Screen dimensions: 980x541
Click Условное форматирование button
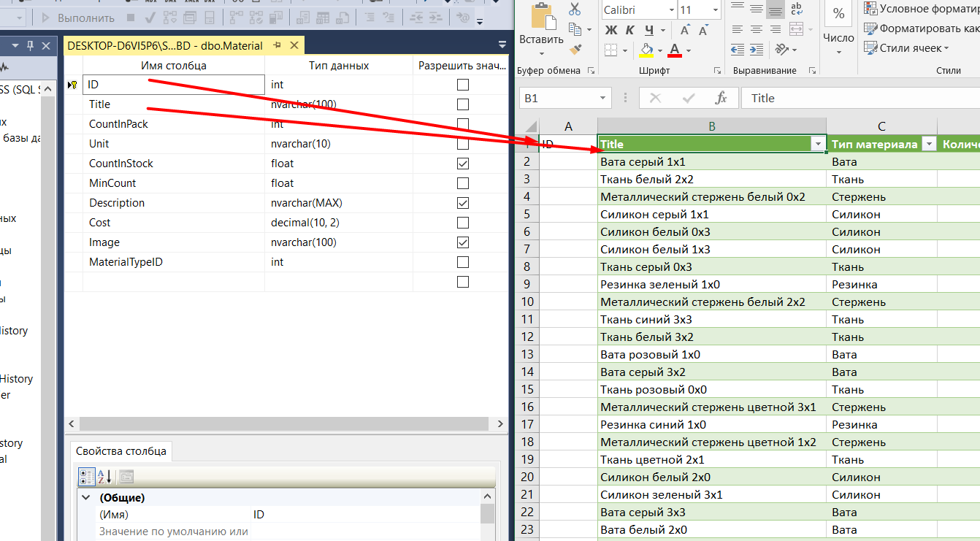click(x=921, y=9)
